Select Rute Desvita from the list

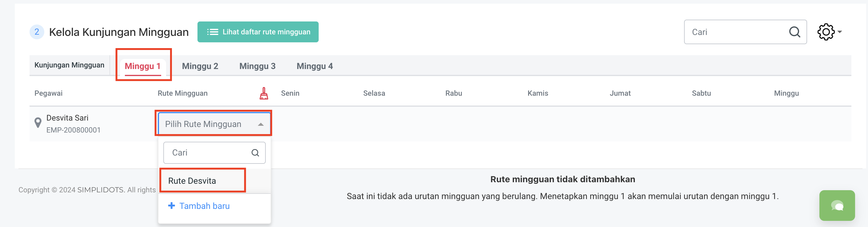[192, 181]
